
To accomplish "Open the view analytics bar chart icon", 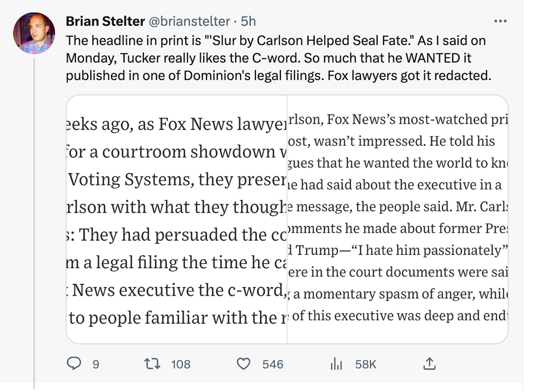I will tap(335, 364).
